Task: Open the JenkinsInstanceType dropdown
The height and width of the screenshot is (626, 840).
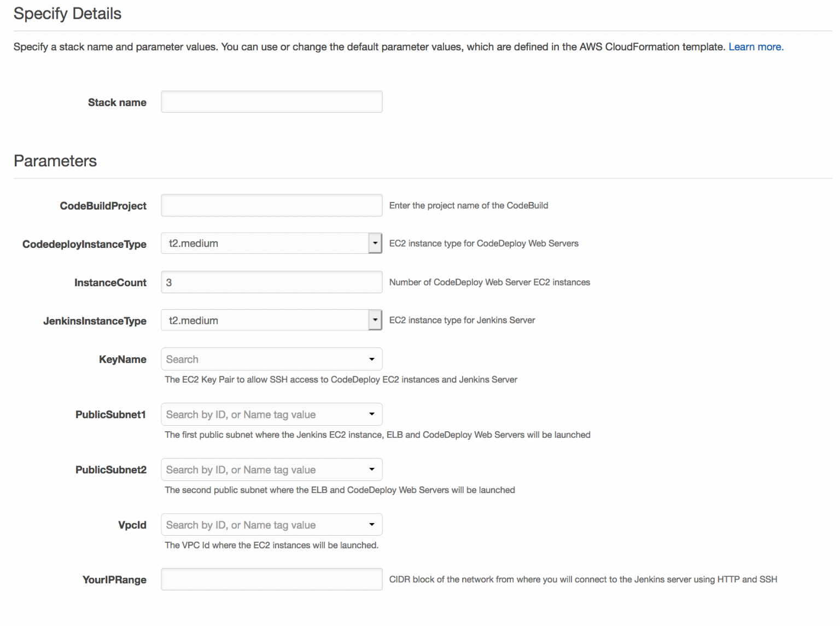Action: (x=265, y=320)
